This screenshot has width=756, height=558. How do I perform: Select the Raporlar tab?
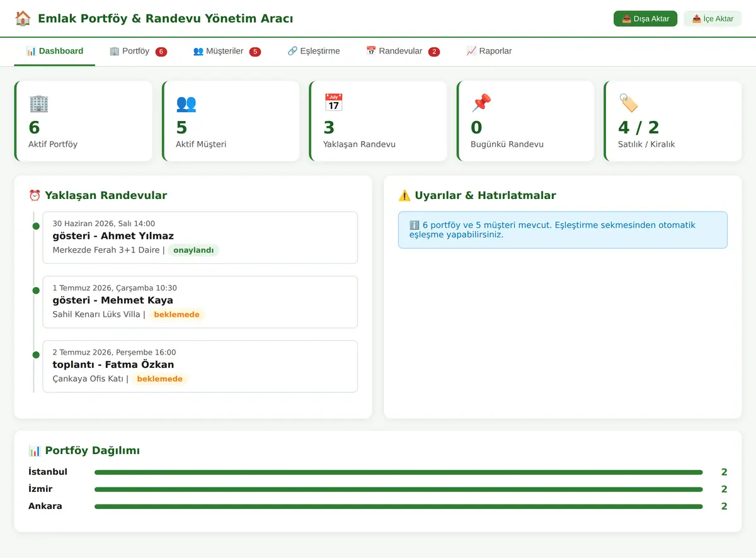coord(489,52)
